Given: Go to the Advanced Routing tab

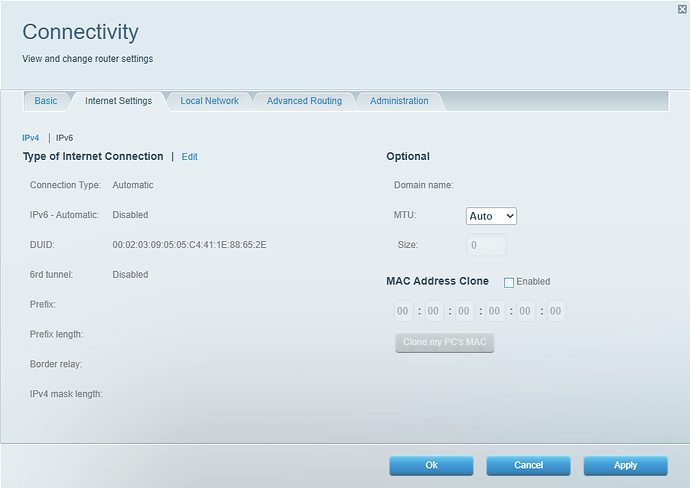Looking at the screenshot, I should 304,101.
